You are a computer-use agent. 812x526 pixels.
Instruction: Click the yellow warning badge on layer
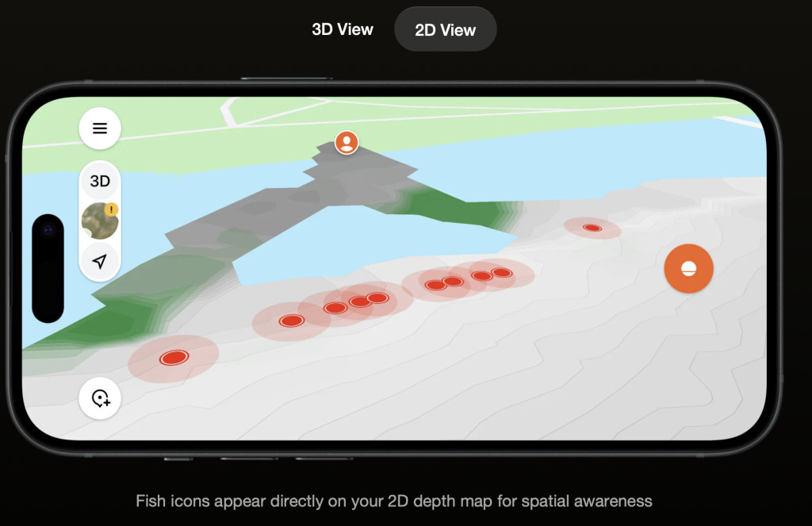click(x=111, y=209)
